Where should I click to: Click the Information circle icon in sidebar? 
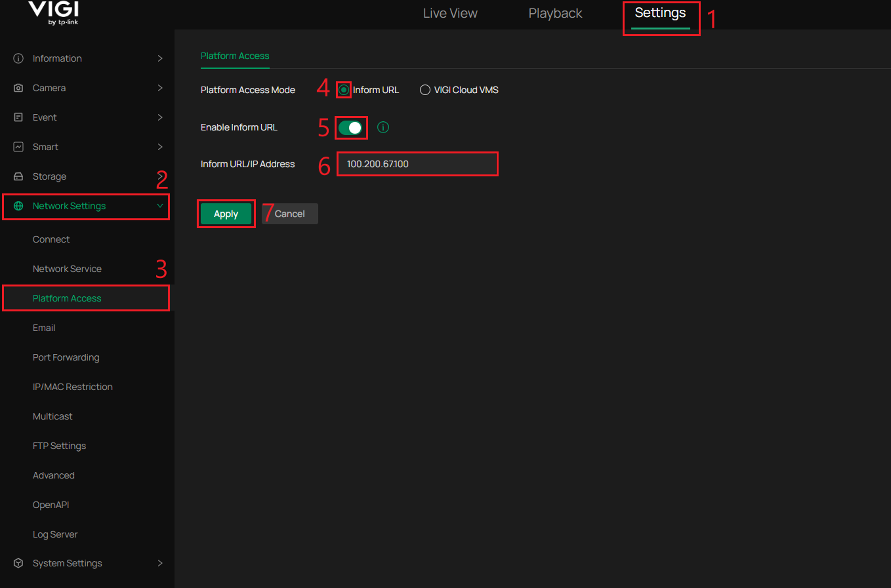coord(18,58)
